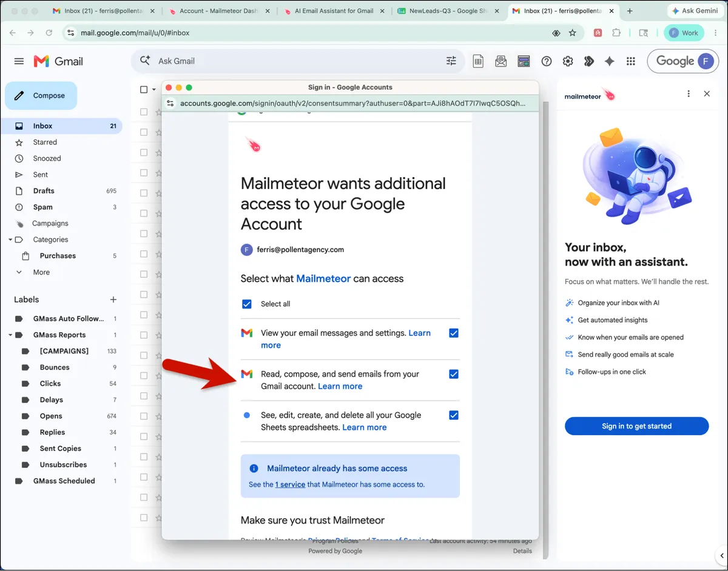Screen dimensions: 728x571
Task: Collapse the Categories section
Action: click(x=10, y=240)
